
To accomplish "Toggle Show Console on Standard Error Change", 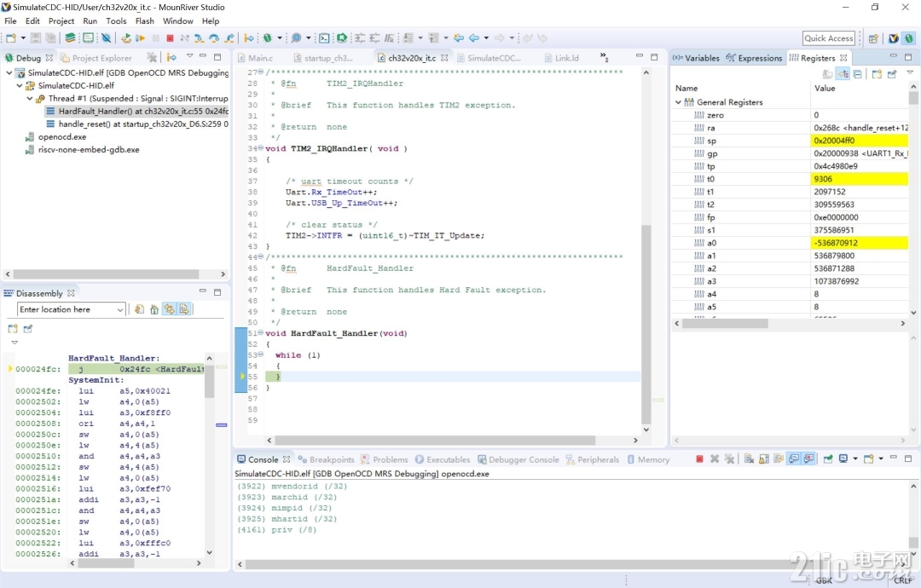I will pyautogui.click(x=808, y=459).
